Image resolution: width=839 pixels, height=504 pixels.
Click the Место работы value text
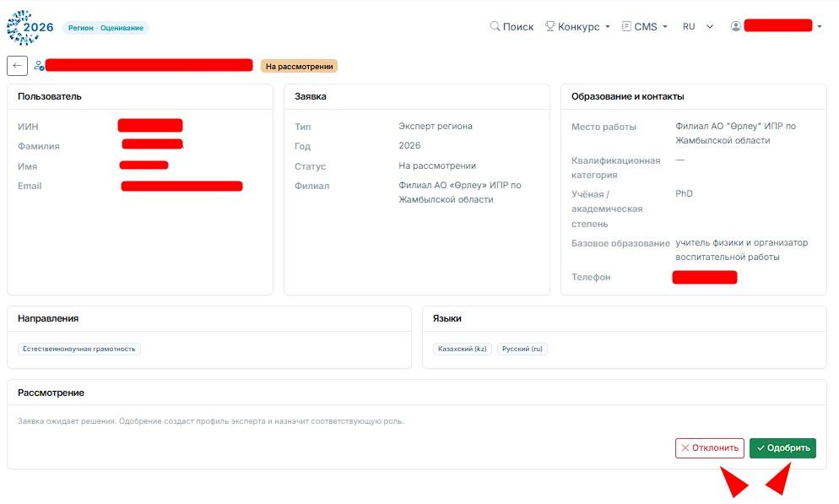pos(736,133)
